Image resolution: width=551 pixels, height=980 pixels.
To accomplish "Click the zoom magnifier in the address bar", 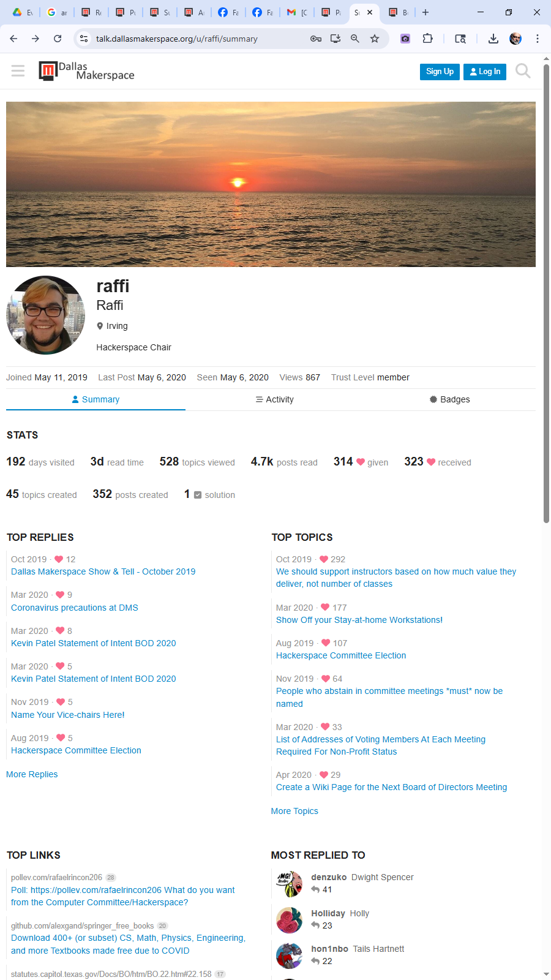I will (x=355, y=39).
